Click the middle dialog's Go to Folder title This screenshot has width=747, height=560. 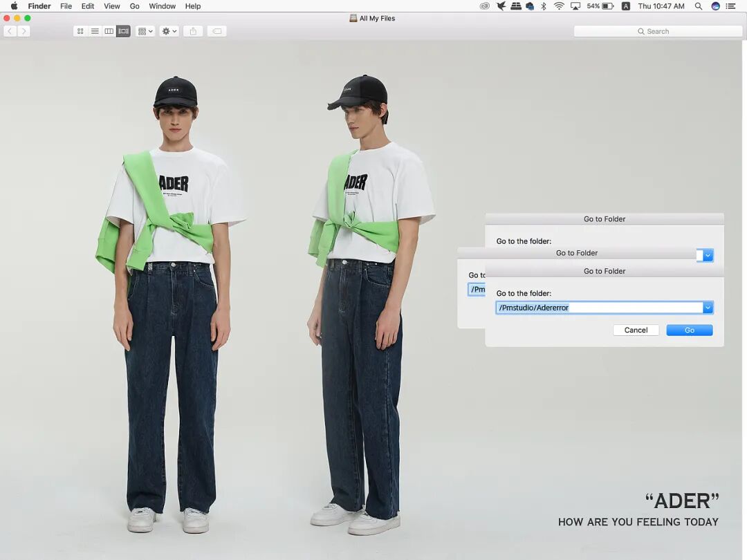tap(576, 253)
